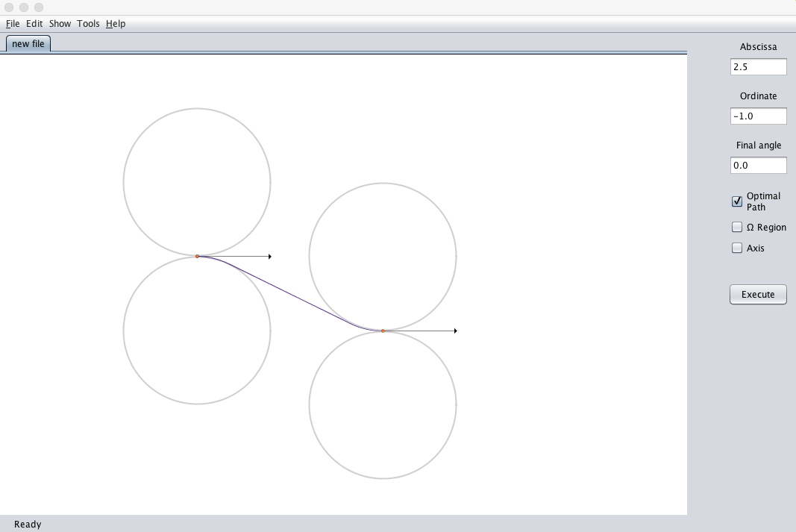This screenshot has width=796, height=532.
Task: Click the arrowhead of the final direction arrow
Action: tap(455, 331)
